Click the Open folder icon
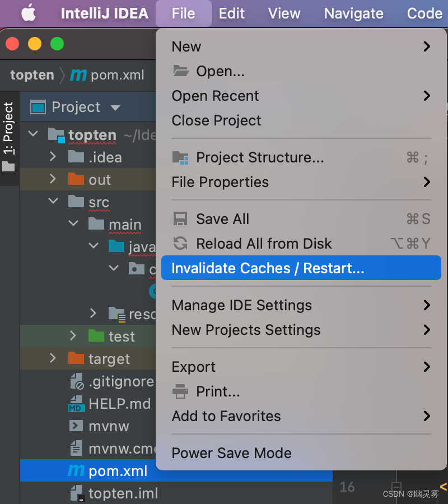The width and height of the screenshot is (448, 504). pos(180,71)
